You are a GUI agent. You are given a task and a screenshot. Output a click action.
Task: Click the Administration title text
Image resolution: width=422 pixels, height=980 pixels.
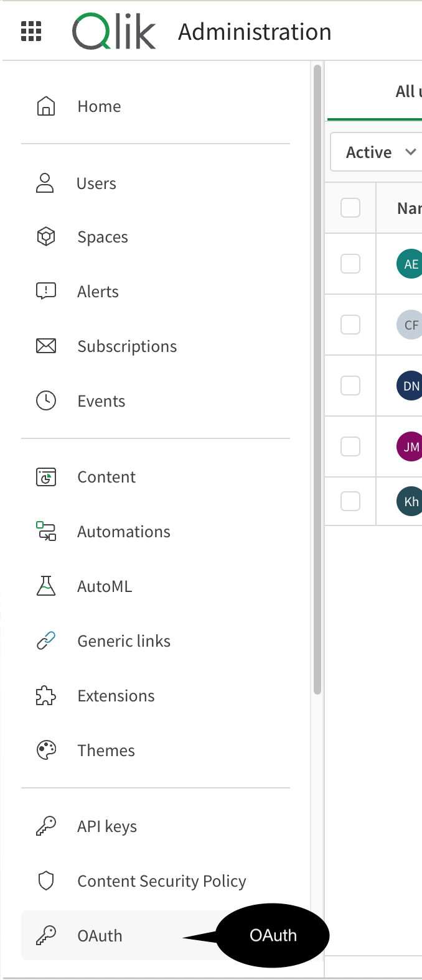255,32
